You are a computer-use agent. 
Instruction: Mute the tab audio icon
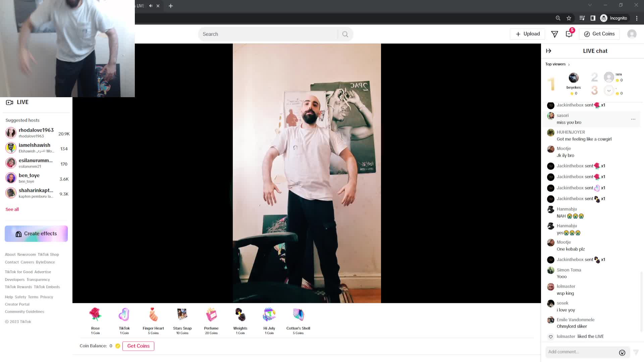click(151, 6)
